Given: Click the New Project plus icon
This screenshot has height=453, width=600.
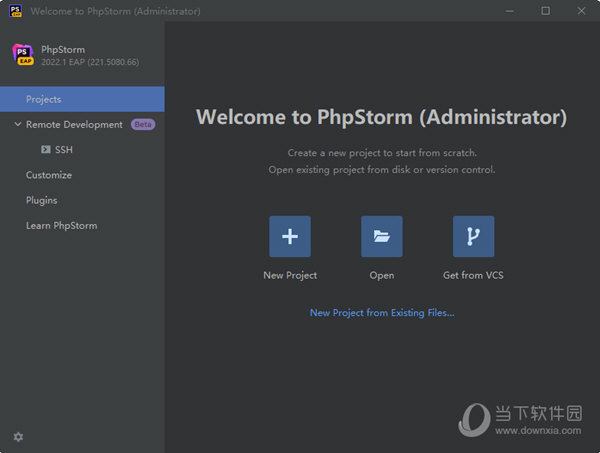Looking at the screenshot, I should tap(290, 236).
